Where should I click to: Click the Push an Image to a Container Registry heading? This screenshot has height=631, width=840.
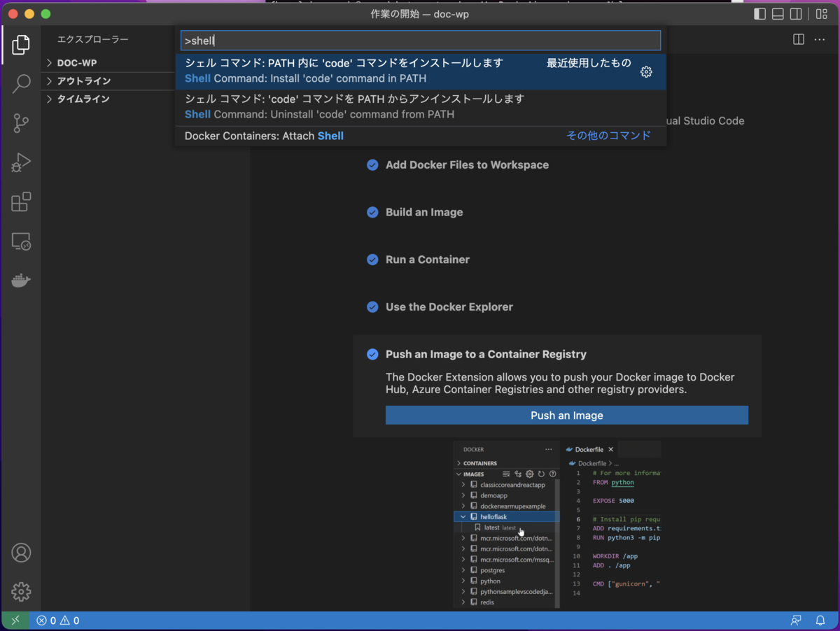point(486,355)
